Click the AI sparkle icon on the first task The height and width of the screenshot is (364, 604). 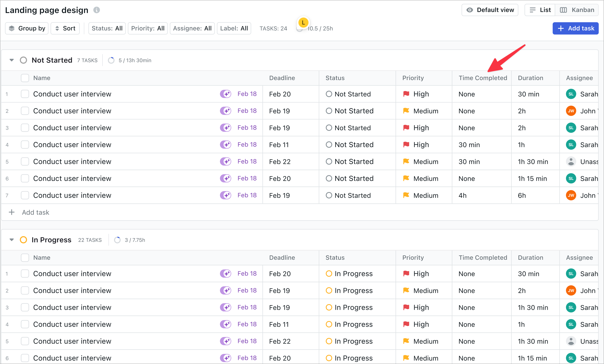226,94
